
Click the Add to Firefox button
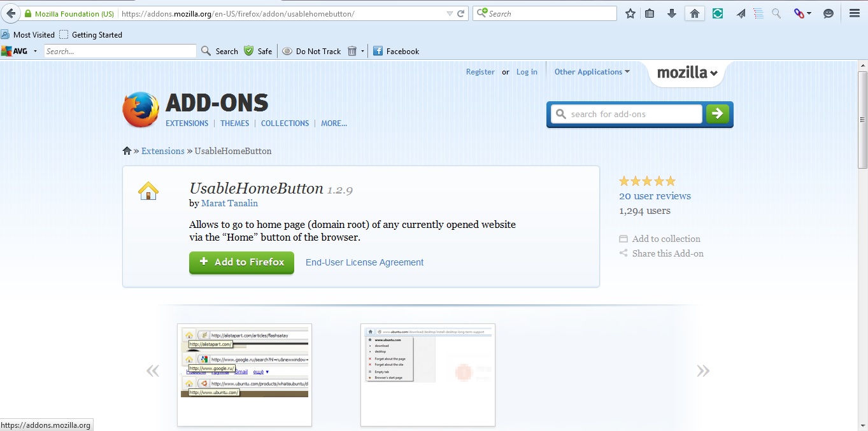[241, 262]
